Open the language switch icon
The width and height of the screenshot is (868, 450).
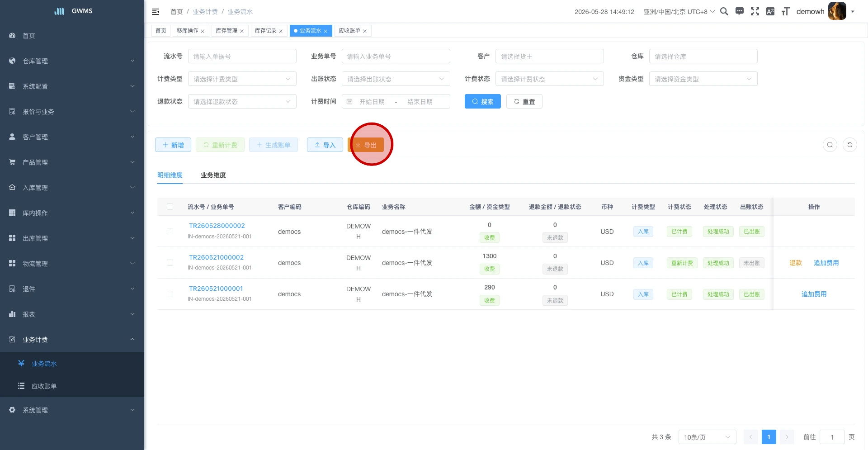tap(770, 11)
